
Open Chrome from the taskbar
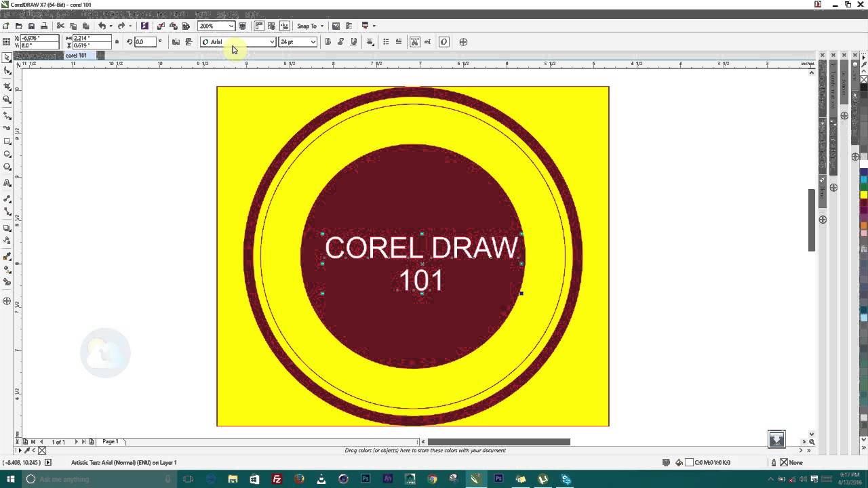(432, 479)
